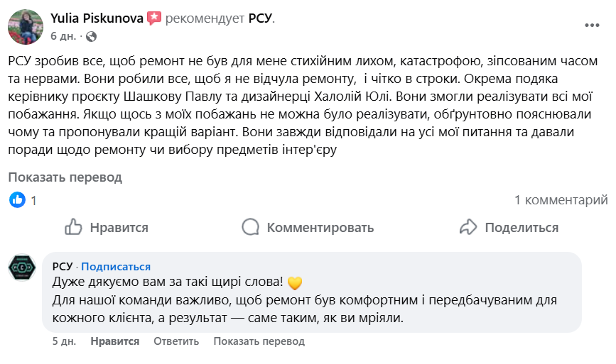The width and height of the screenshot is (616, 364).
Task: Open the РСУ page link in the post header
Action: [x=260, y=18]
